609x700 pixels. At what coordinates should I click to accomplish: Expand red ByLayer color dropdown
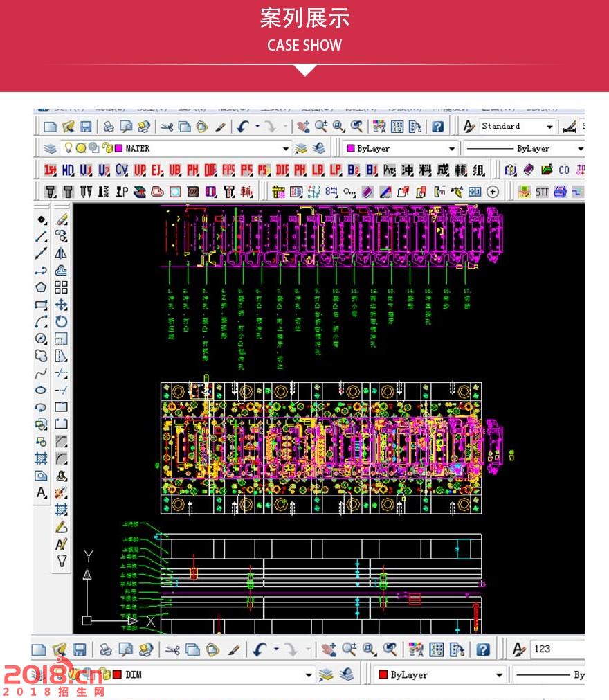click(499, 674)
